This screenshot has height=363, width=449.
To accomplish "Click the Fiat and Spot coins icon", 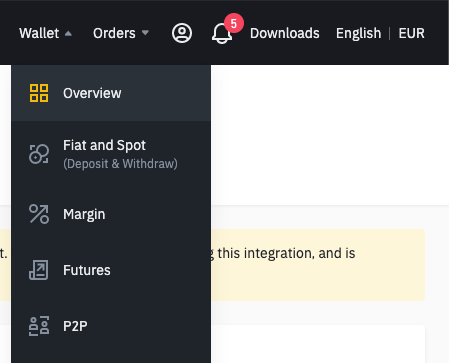I will point(39,154).
